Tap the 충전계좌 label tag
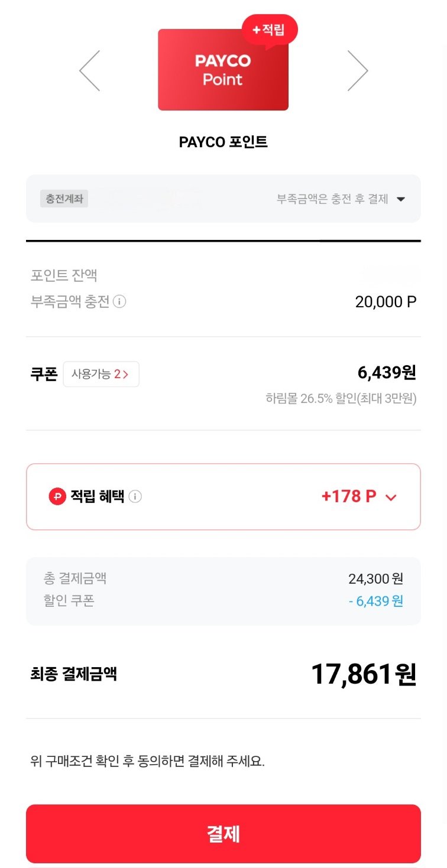This screenshot has width=447, height=868. point(64,199)
